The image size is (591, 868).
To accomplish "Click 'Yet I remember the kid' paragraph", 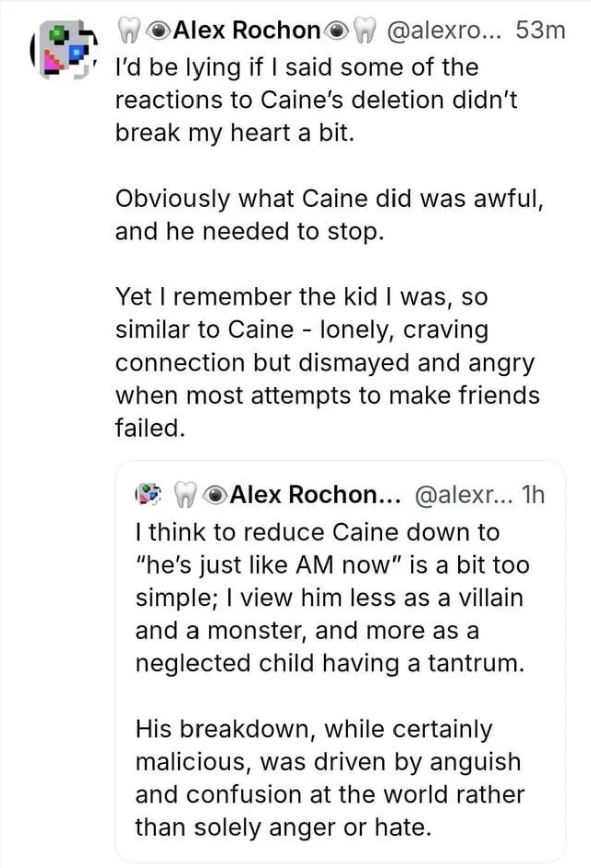I will pos(327,362).
